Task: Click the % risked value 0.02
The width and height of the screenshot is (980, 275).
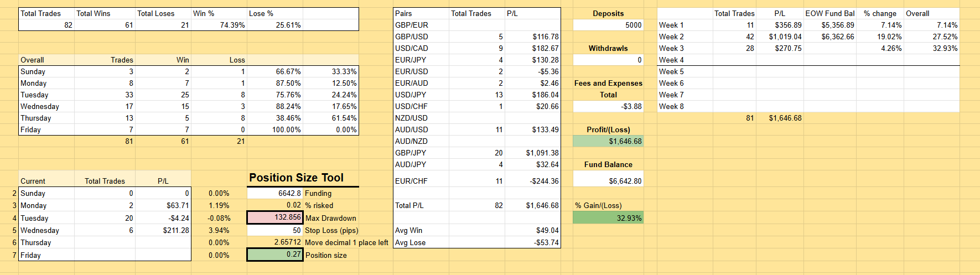Action: coord(274,205)
